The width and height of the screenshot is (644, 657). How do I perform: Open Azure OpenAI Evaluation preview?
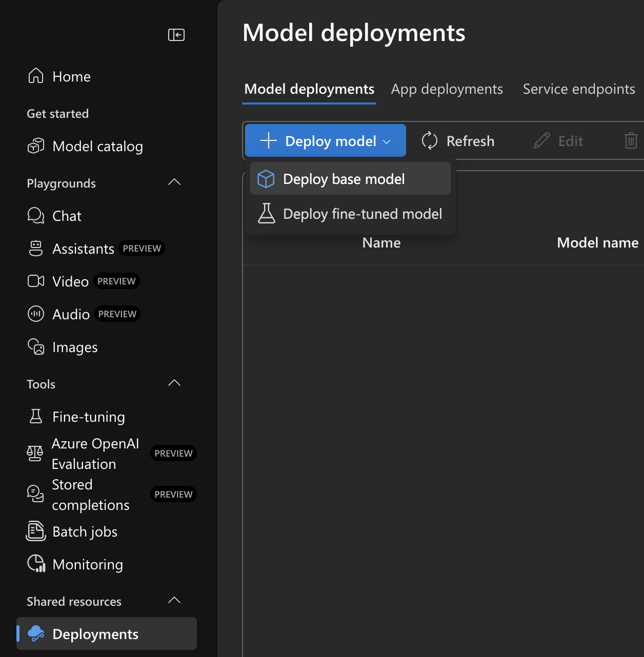[x=95, y=454]
